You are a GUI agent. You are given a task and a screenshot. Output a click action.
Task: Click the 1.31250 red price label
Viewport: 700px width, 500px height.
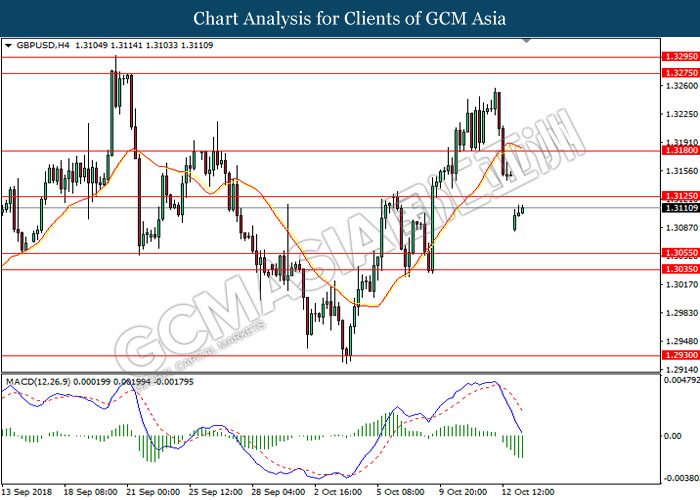[681, 196]
